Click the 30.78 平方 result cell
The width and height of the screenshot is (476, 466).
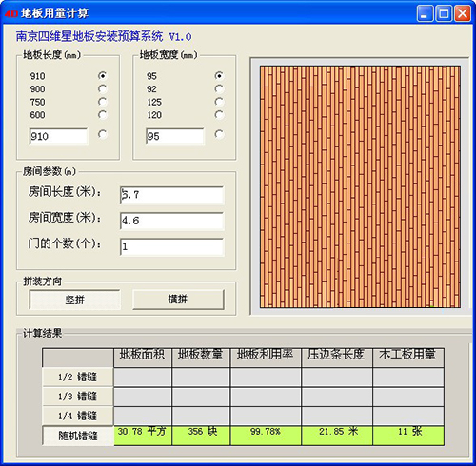point(143,436)
